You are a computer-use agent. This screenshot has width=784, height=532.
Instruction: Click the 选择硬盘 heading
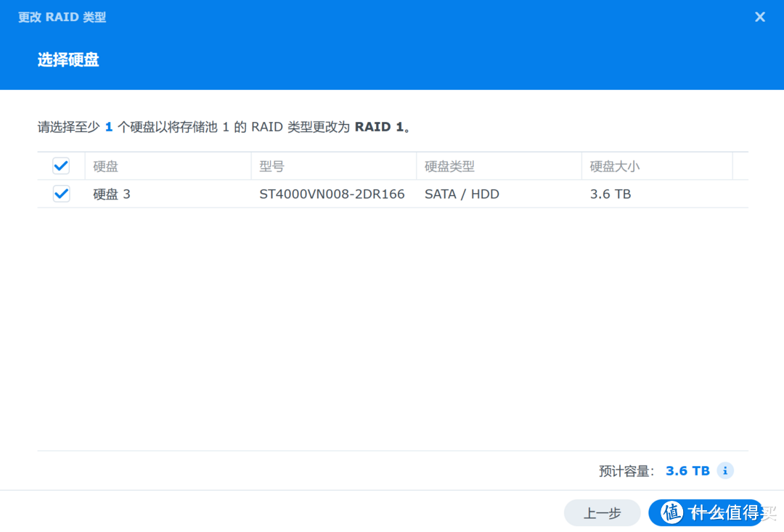pyautogui.click(x=68, y=60)
